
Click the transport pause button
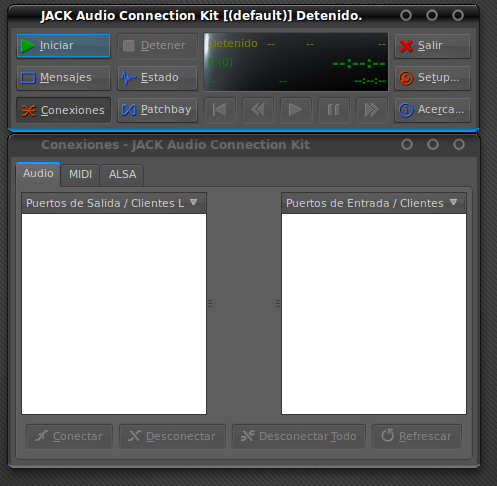(x=334, y=110)
